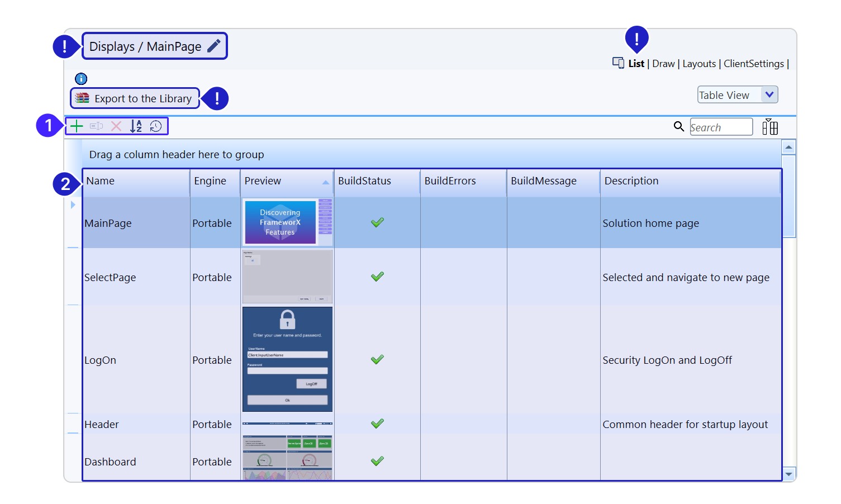Click into the Search input field
841x504 pixels.
721,127
